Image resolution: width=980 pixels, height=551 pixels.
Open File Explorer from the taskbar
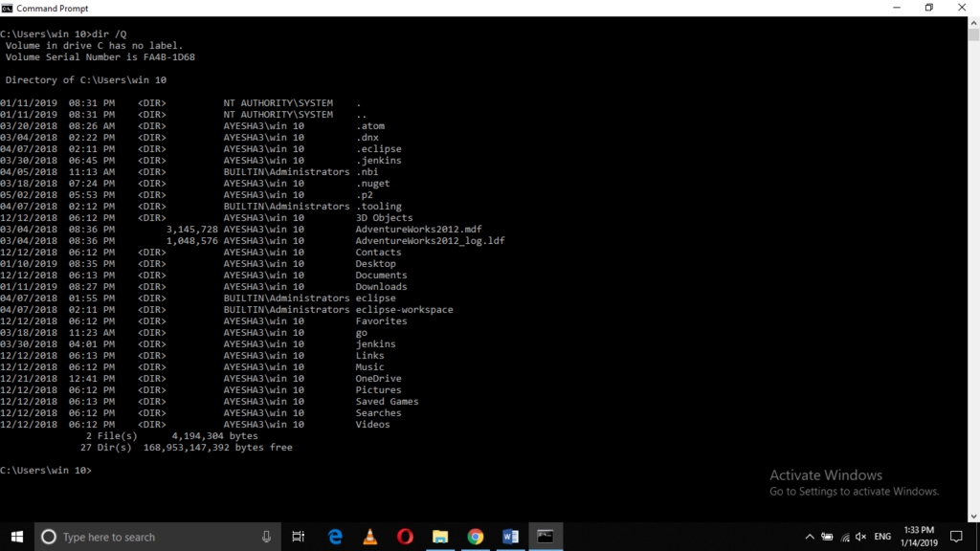440,537
